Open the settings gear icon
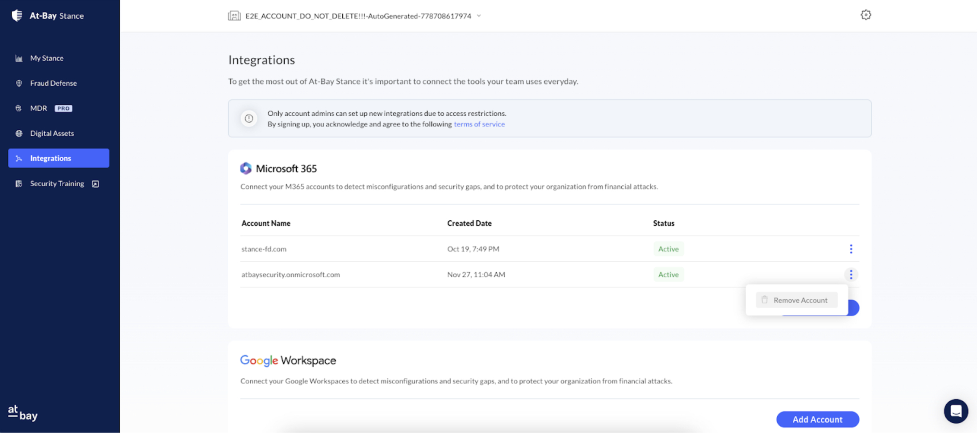 (x=865, y=15)
